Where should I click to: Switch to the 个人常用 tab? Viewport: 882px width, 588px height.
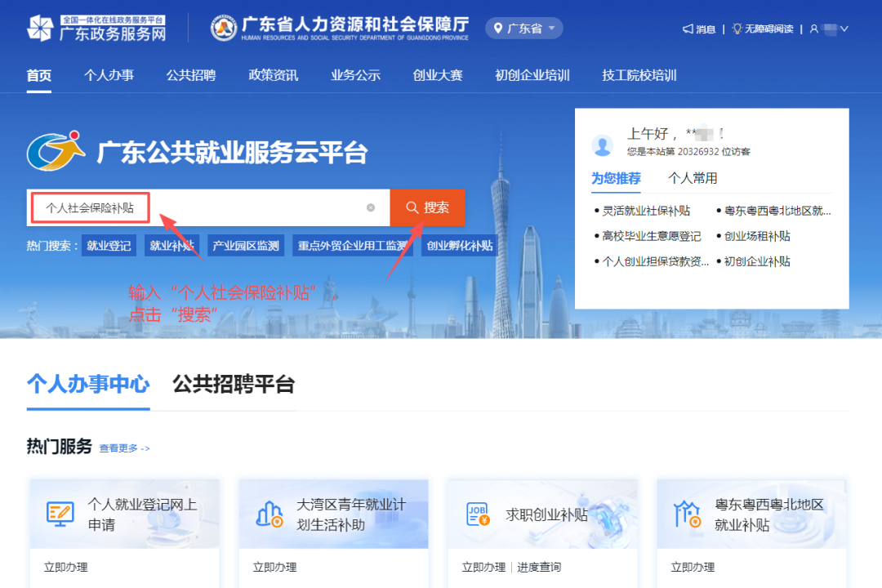coord(693,178)
